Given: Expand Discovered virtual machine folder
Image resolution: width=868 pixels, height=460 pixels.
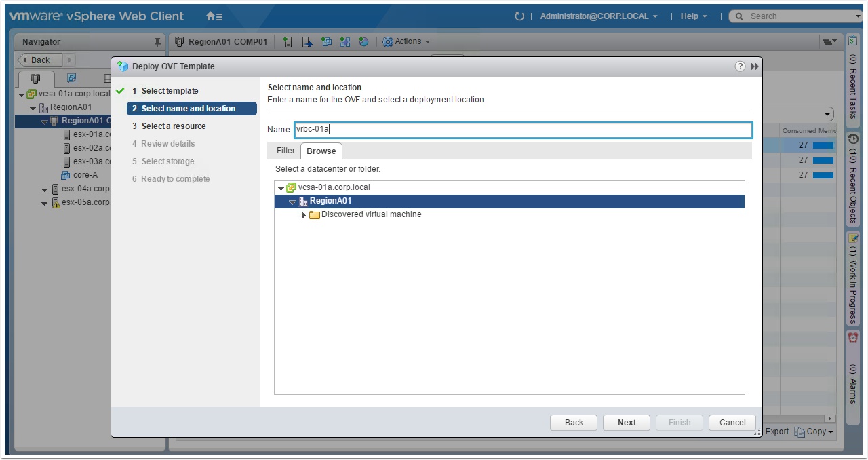Looking at the screenshot, I should (304, 215).
